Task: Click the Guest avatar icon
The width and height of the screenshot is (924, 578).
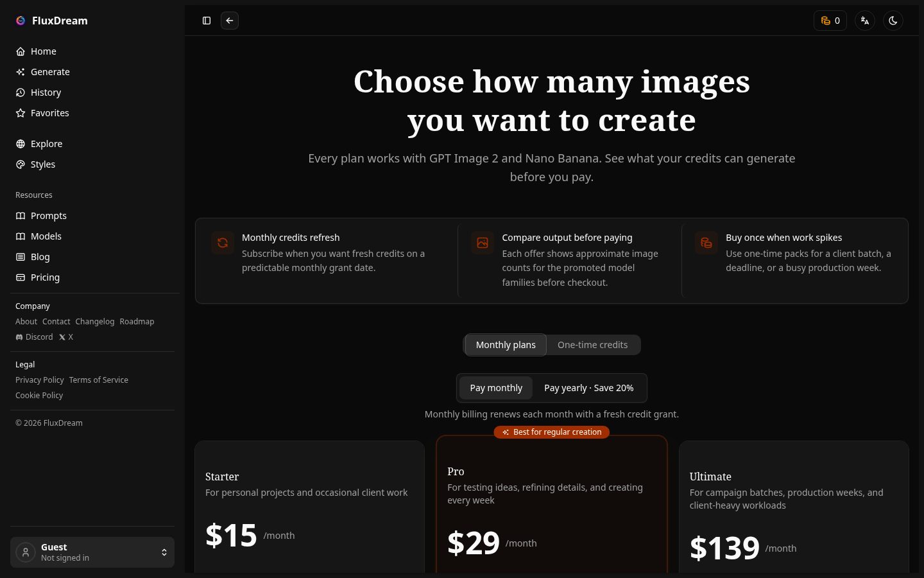Action: [x=26, y=552]
